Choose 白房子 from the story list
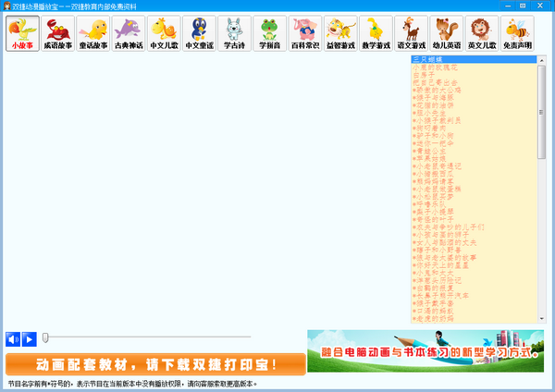Screen dimensions: 555x392 tap(474, 75)
